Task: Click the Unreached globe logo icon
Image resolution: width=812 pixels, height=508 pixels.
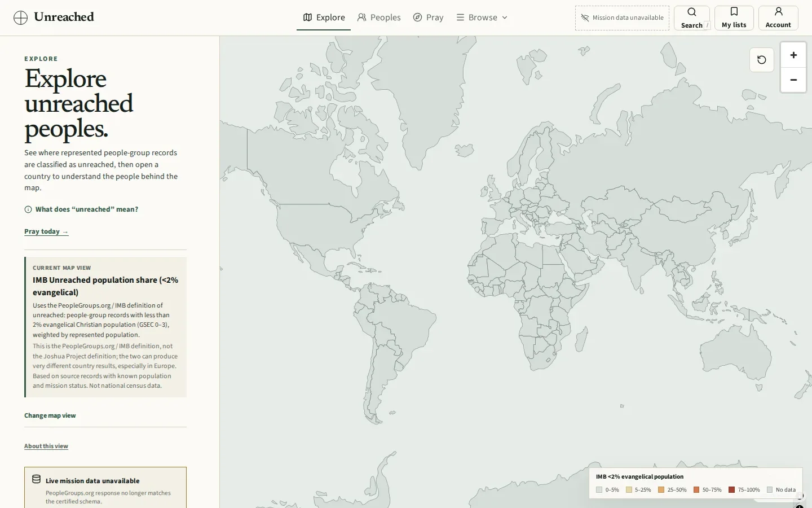Action: (x=20, y=18)
